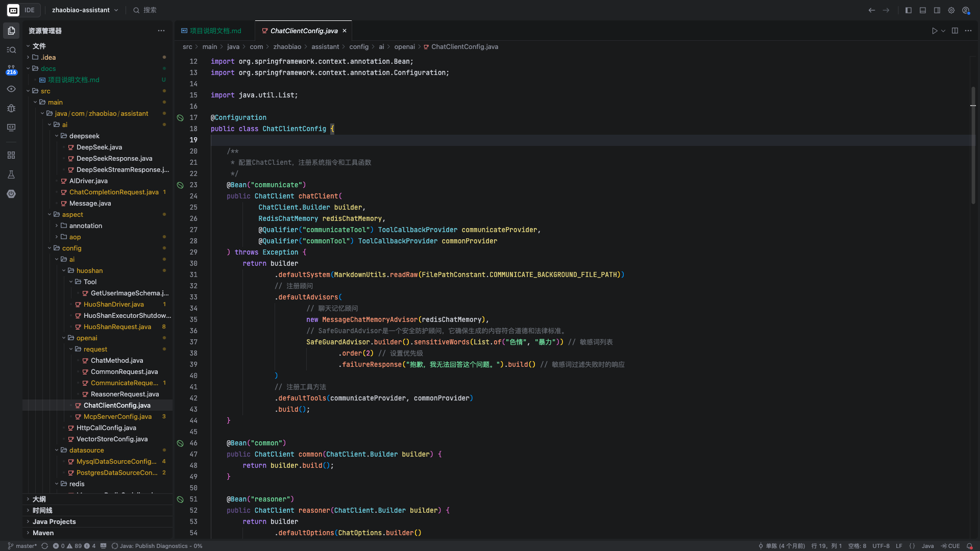Click the Run Java play button
The image size is (980, 551).
point(935,31)
